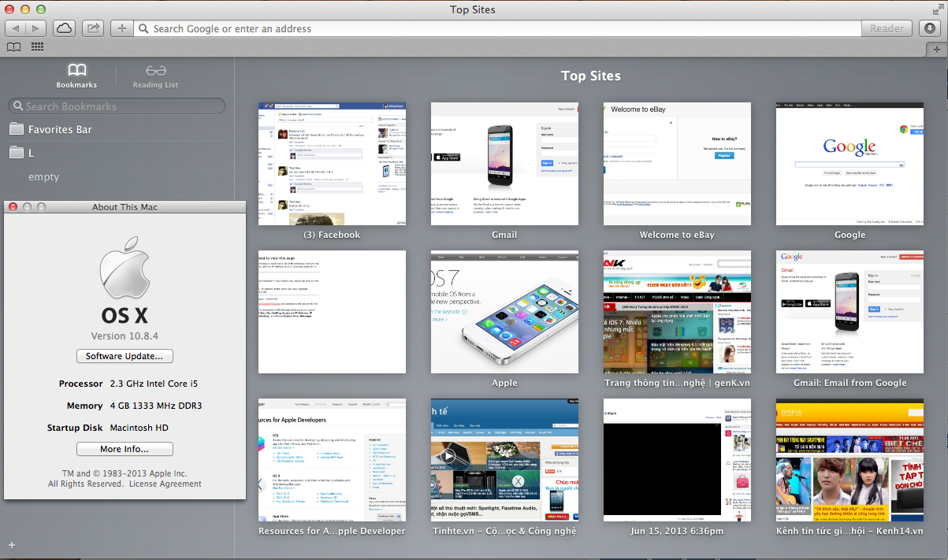
Task: Enter full screen with the corner arrows
Action: (937, 9)
